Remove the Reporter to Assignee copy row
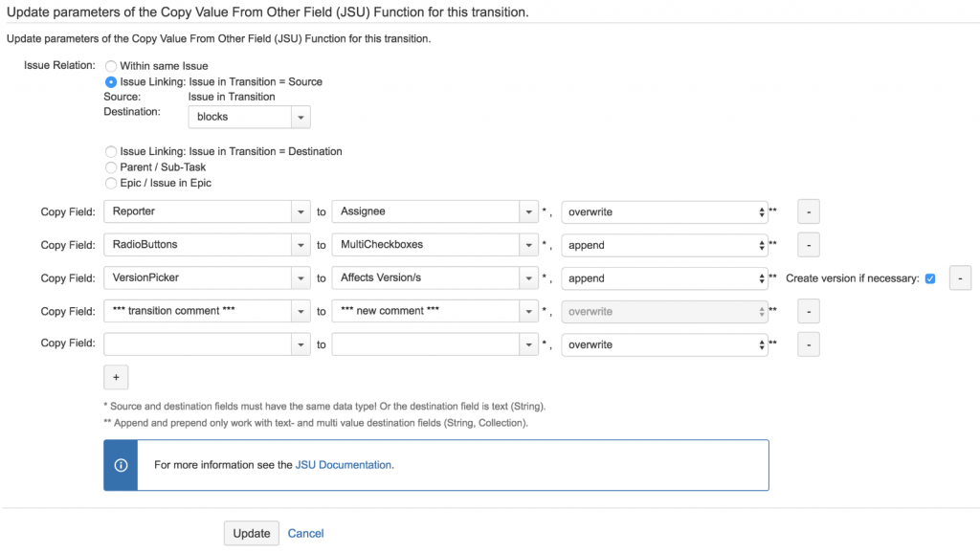The height and width of the screenshot is (554, 980). coord(808,211)
